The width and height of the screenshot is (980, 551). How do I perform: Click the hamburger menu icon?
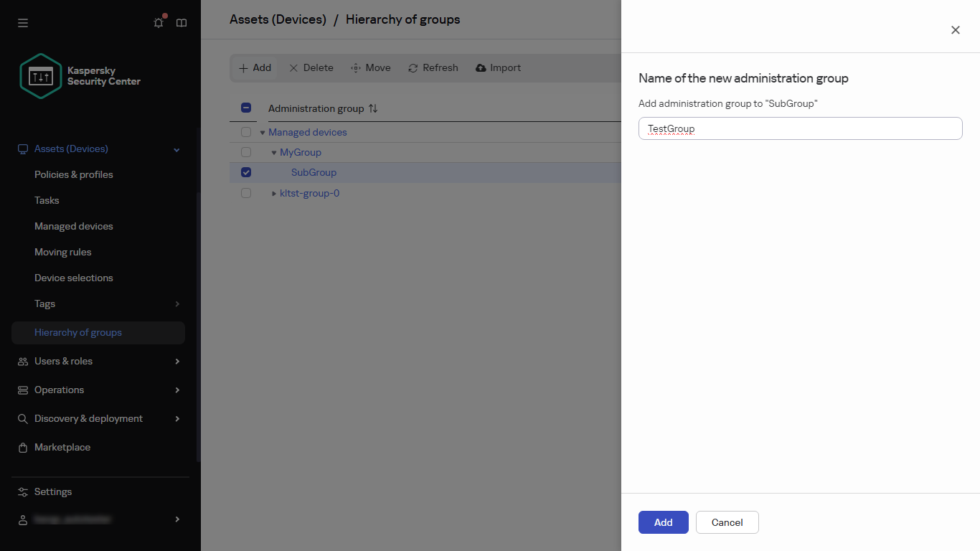(23, 23)
